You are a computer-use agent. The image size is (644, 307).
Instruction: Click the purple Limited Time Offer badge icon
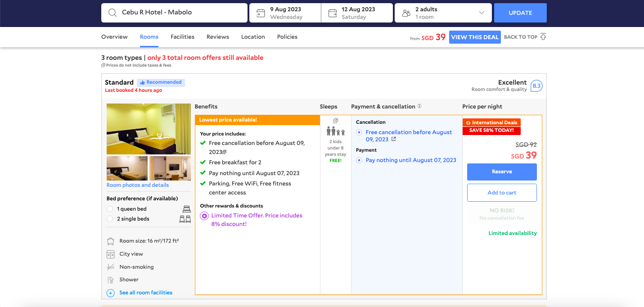point(204,216)
